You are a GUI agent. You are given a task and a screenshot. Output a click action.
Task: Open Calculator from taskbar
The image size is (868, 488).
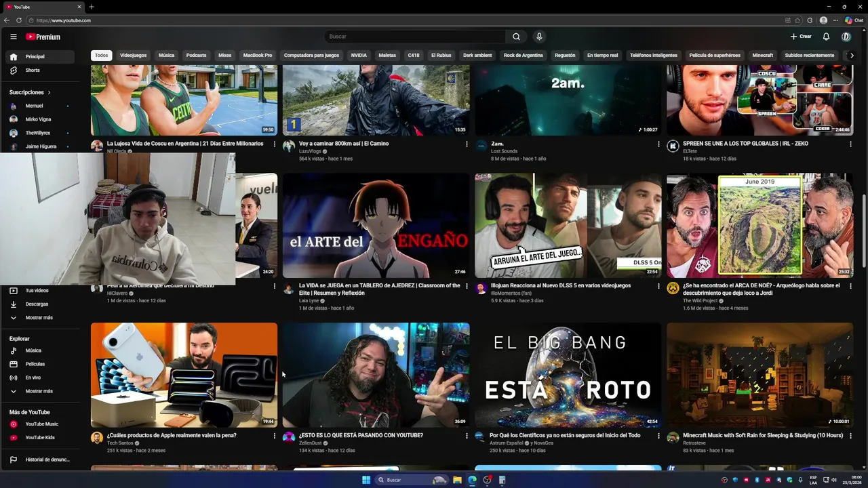(502, 480)
